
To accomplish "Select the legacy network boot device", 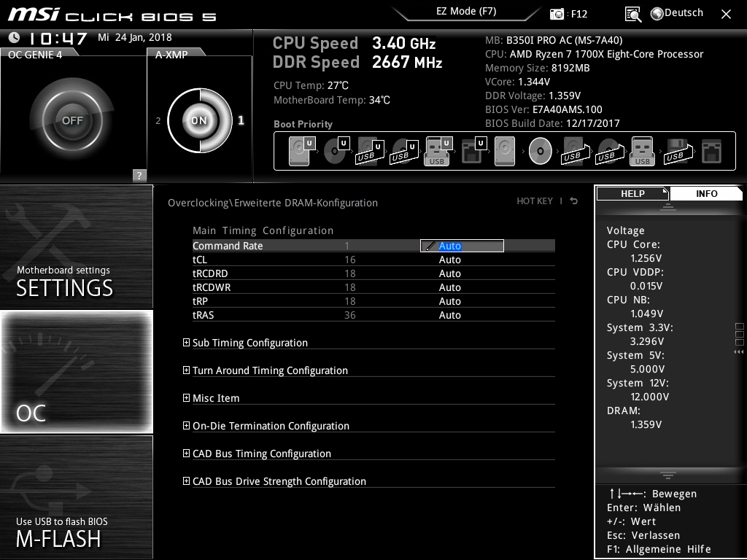I will click(x=712, y=151).
